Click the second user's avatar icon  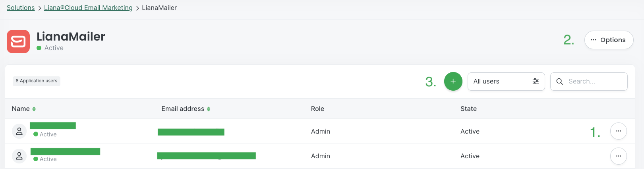point(19,156)
